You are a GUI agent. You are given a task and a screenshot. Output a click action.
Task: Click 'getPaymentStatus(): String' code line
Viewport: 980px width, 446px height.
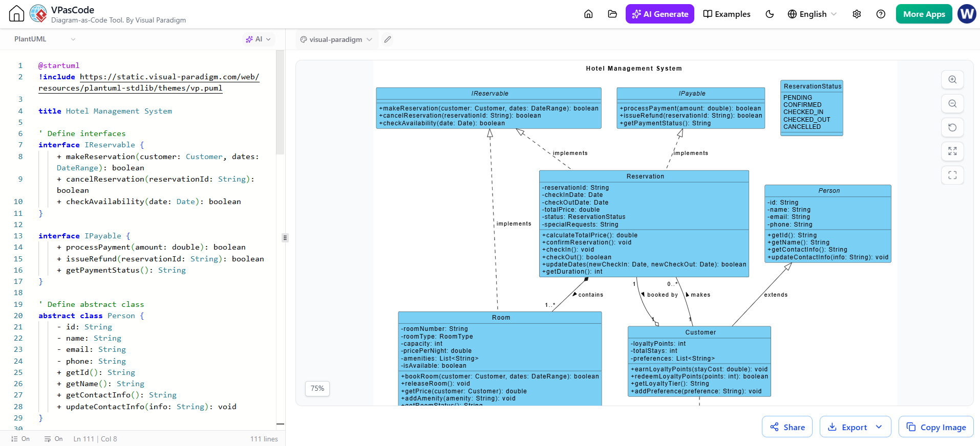tap(121, 270)
